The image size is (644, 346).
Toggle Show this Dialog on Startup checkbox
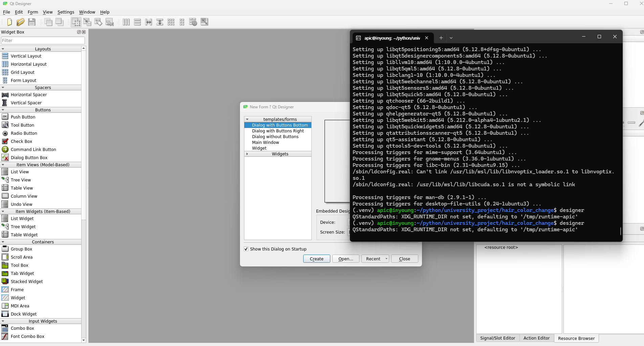(246, 249)
